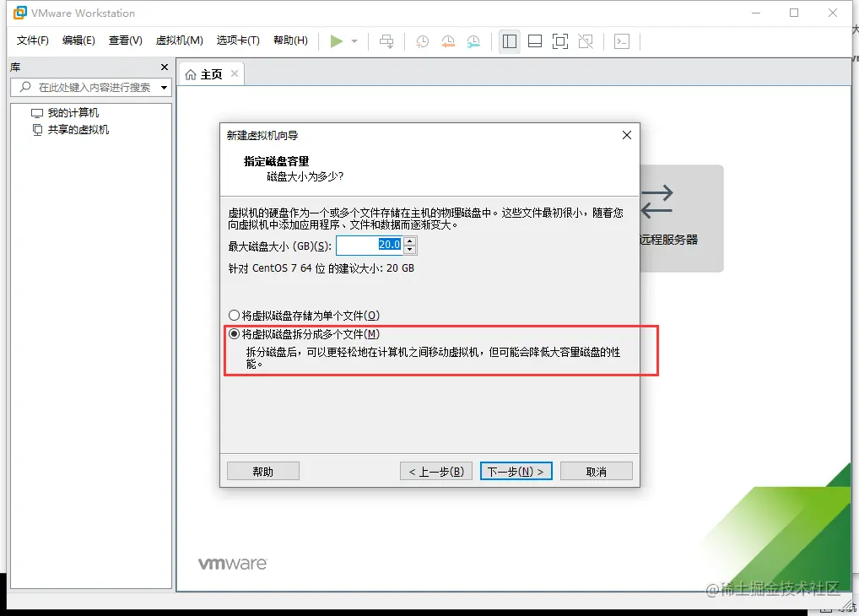
Task: Close the 主页 tab
Action: pyautogui.click(x=235, y=73)
